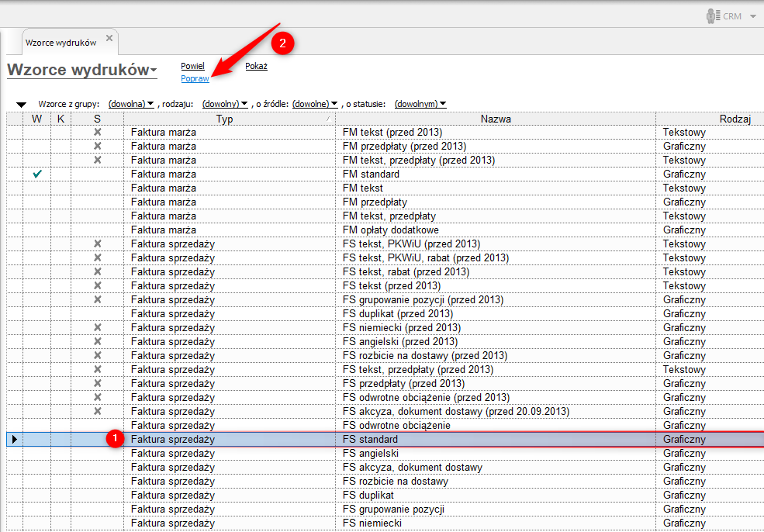Select the FM standard name cell

tap(496, 174)
